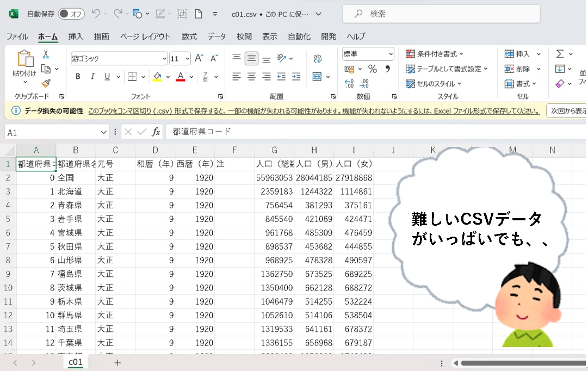The image size is (588, 371).
Task: Click the AutoSum sigma icon
Action: tap(560, 54)
